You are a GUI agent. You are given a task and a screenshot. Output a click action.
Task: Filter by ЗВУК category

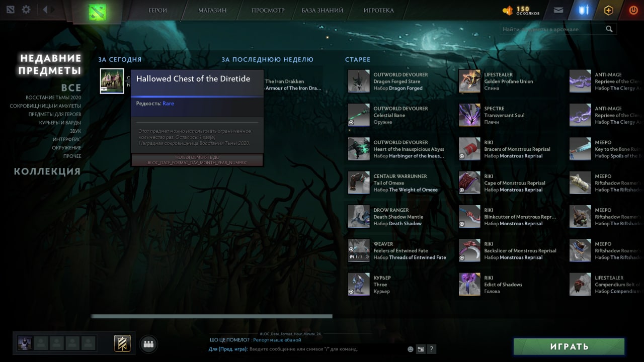click(75, 131)
